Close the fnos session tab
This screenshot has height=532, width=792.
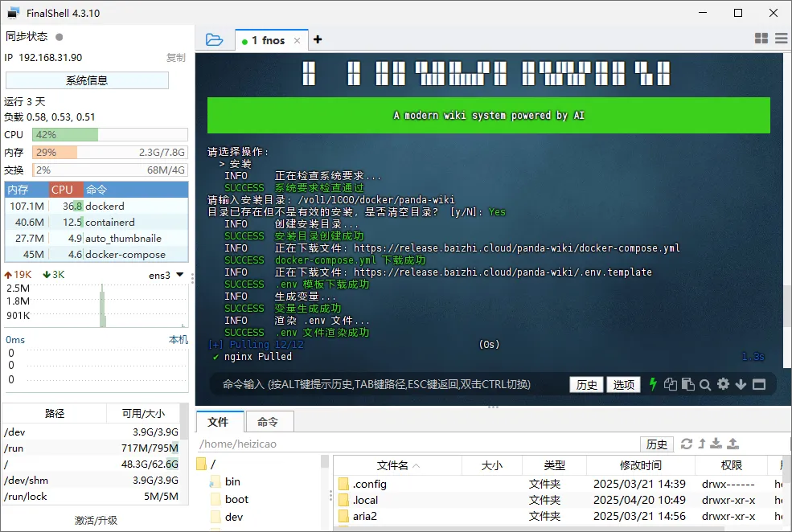tap(297, 40)
